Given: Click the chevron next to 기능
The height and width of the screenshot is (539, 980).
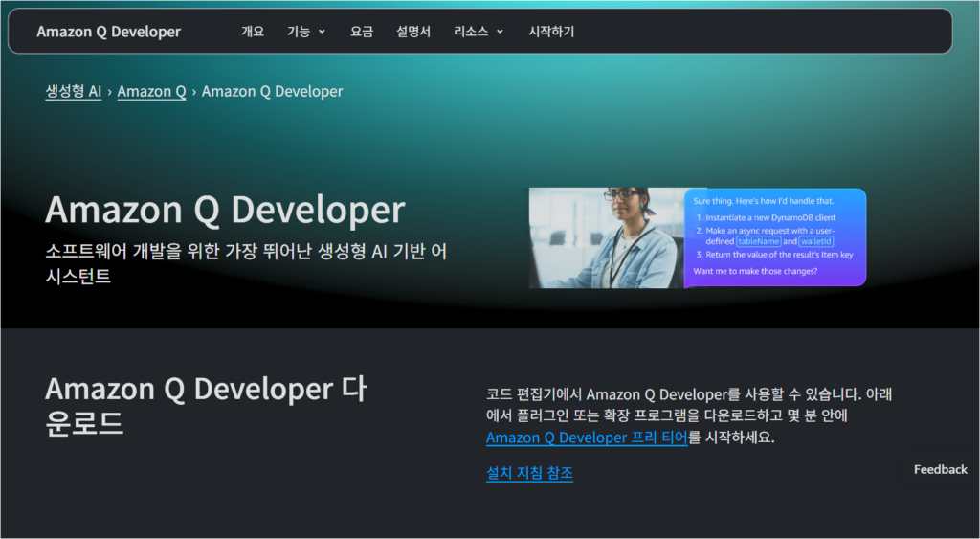Looking at the screenshot, I should coord(322,32).
